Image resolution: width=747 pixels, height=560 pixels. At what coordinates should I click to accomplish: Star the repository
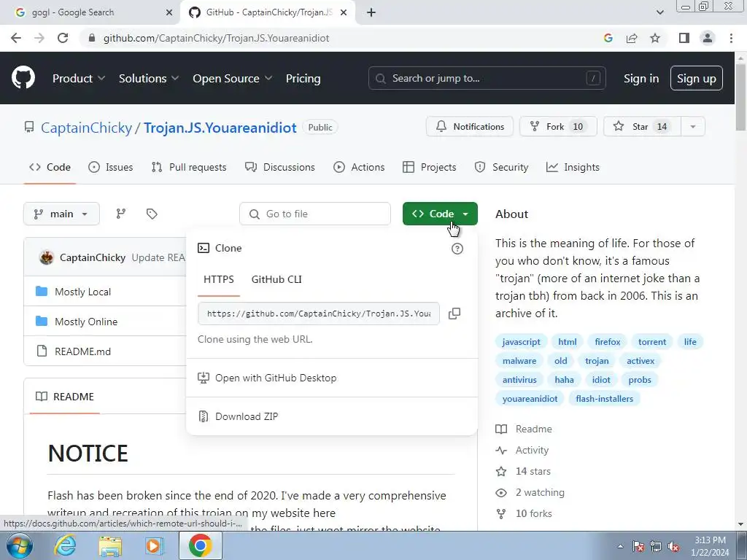(x=642, y=127)
